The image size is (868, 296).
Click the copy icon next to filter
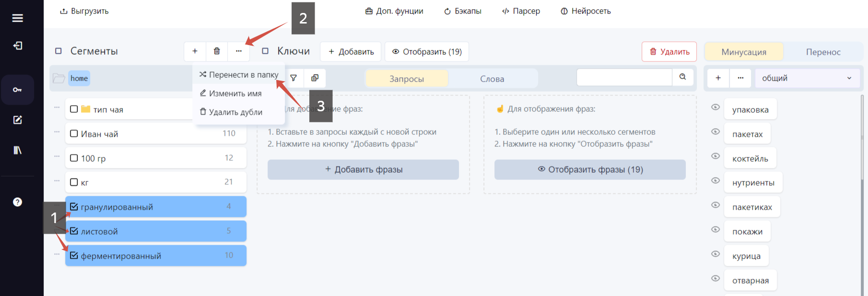[x=315, y=78]
